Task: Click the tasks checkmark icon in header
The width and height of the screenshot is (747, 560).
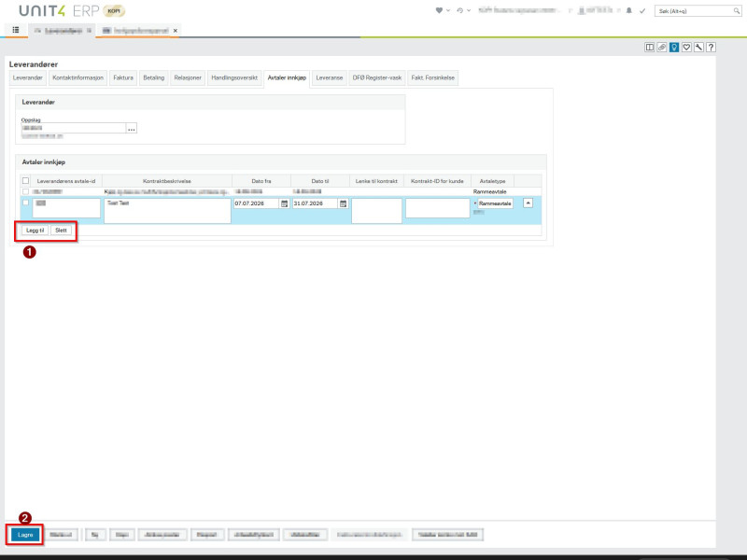Action: [x=642, y=10]
